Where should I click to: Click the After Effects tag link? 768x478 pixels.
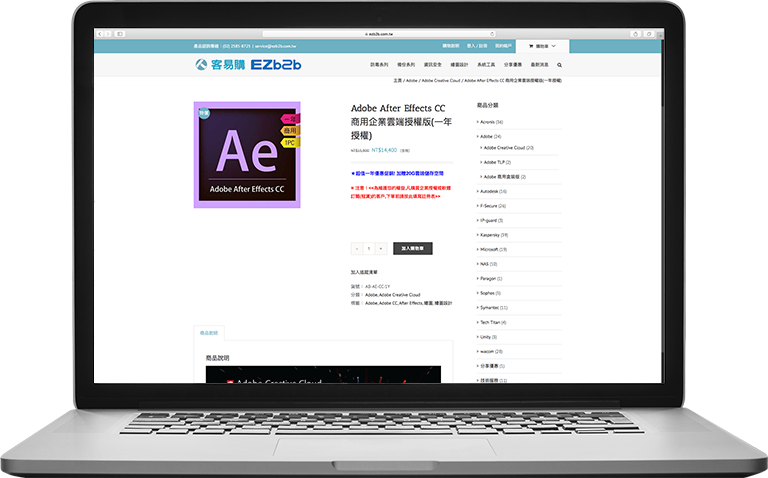click(x=411, y=303)
